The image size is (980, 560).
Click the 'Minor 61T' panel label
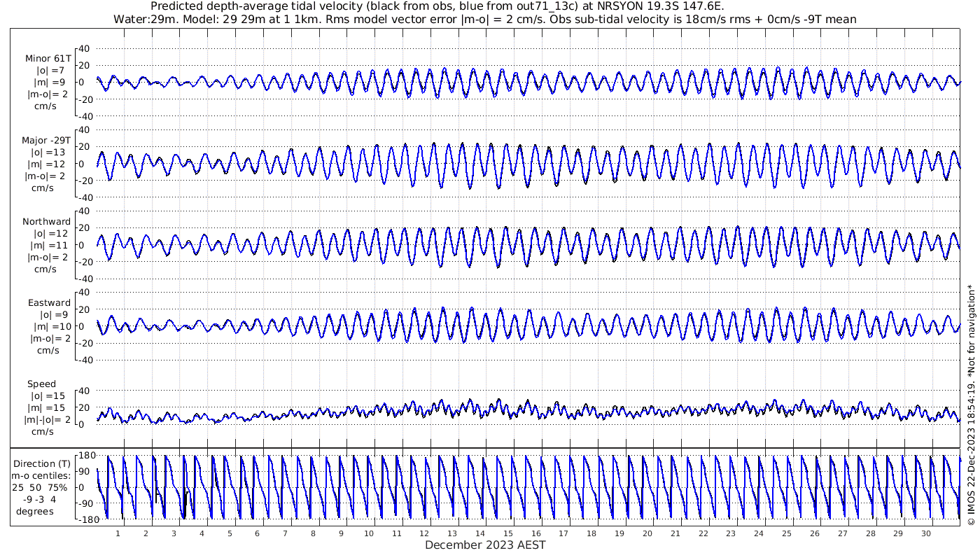[x=48, y=59]
